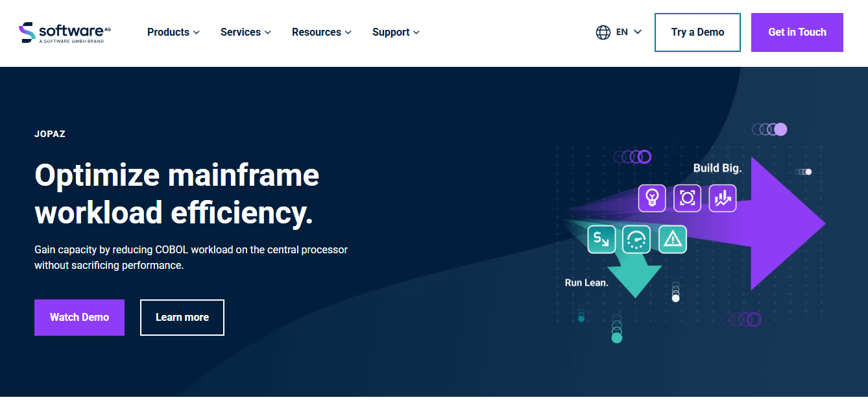Click the Watch Demo button
Image resolution: width=868 pixels, height=415 pixels.
79,318
